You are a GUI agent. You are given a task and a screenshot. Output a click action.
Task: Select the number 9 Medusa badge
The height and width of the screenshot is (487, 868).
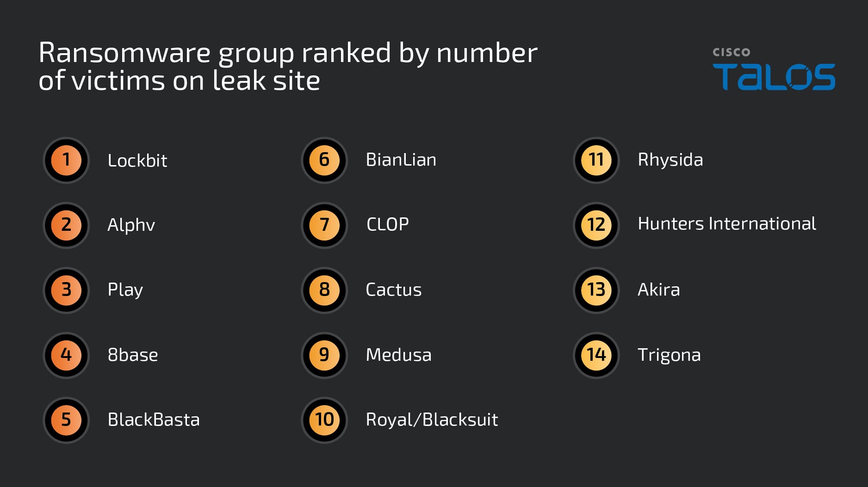coord(324,355)
